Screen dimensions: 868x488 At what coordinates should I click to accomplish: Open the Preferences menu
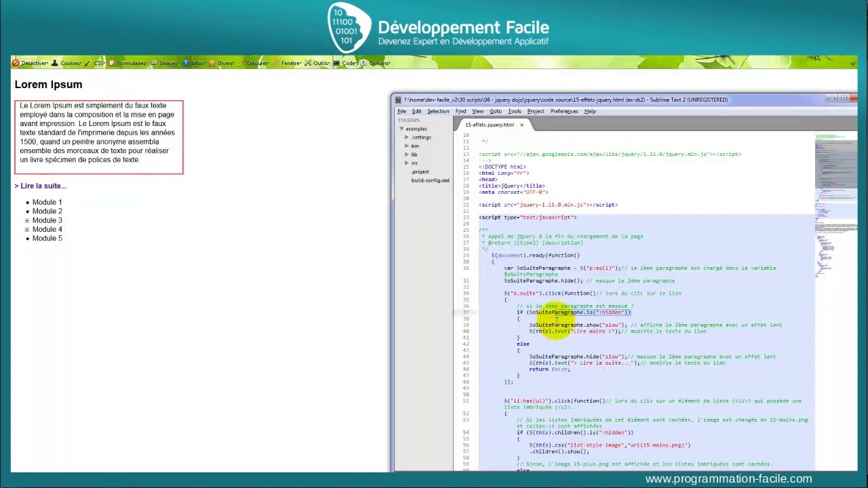(x=564, y=111)
